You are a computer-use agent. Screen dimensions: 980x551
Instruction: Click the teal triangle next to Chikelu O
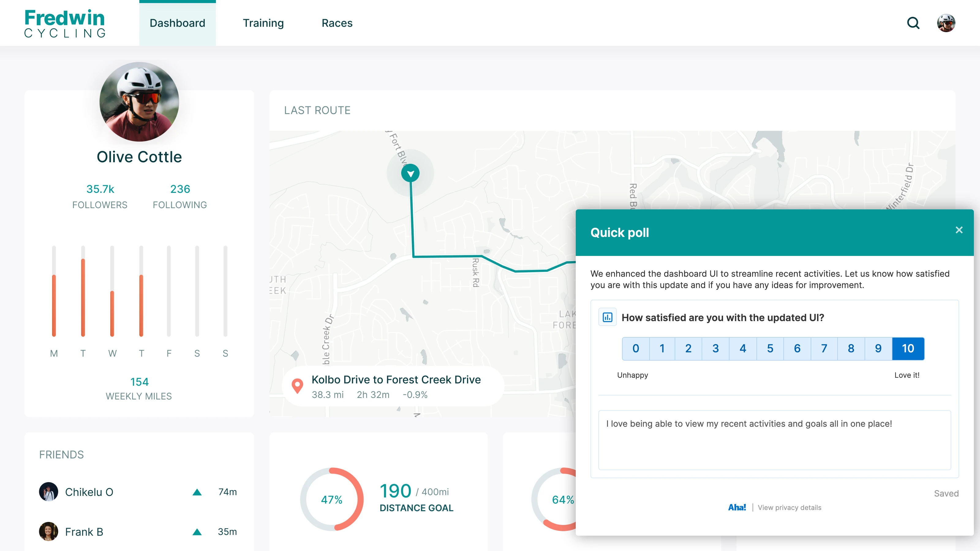pos(198,492)
